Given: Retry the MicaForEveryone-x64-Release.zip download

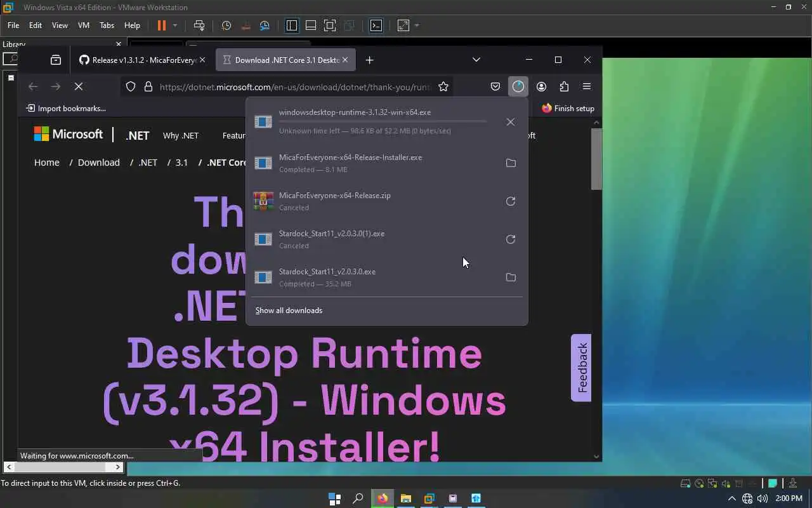Looking at the screenshot, I should click(x=511, y=201).
